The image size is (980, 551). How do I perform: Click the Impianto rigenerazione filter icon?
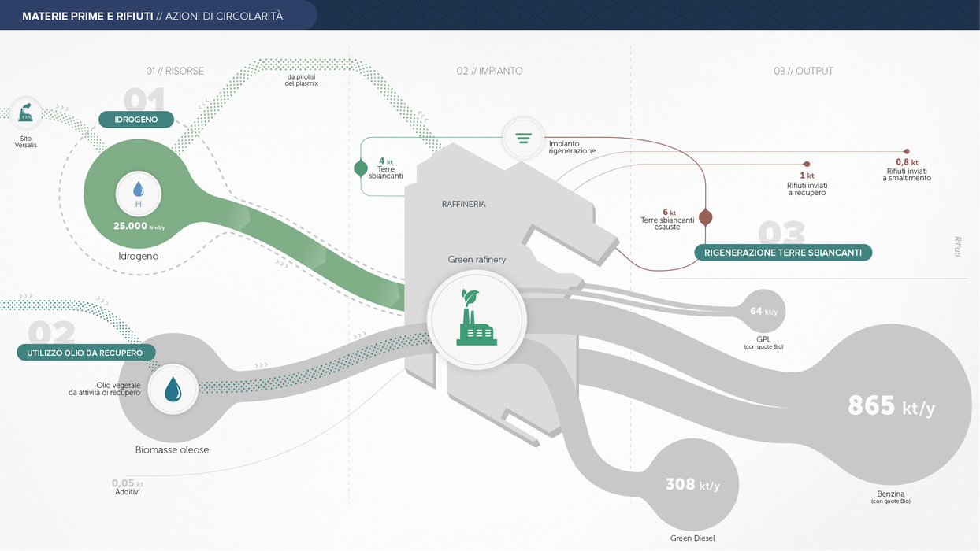pos(523,136)
